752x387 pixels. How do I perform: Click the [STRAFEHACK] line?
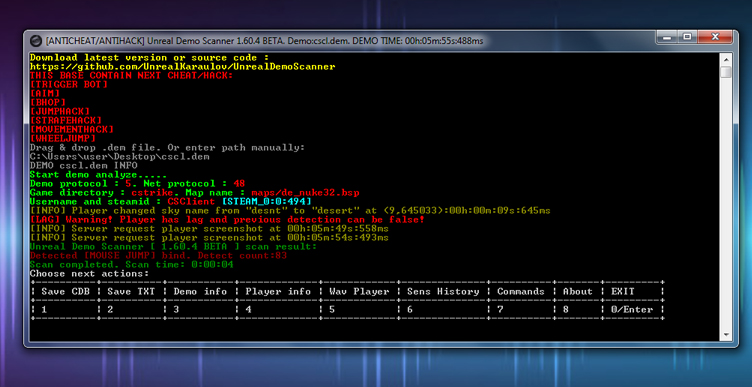[x=66, y=120]
